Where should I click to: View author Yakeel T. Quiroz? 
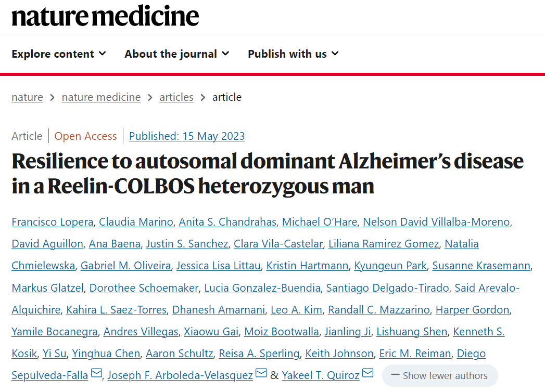321,375
